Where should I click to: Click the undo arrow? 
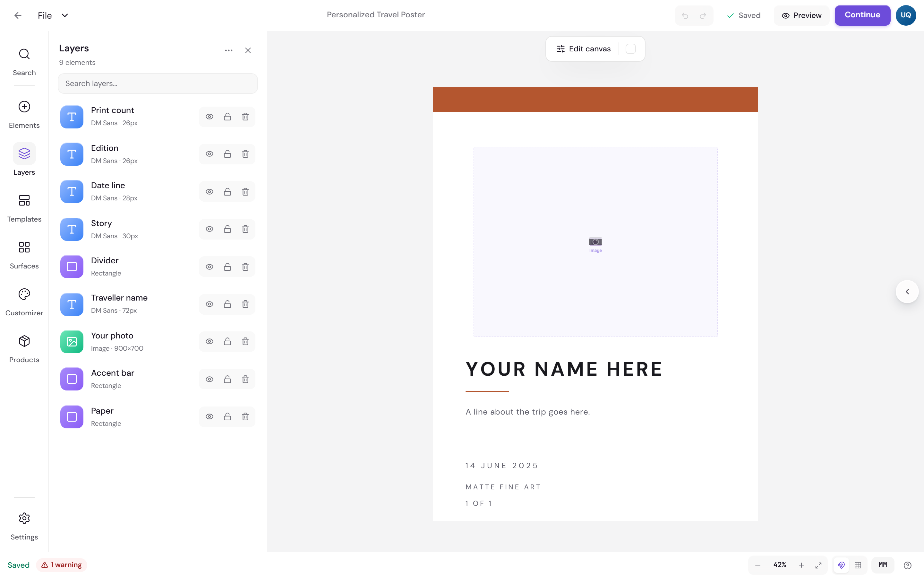click(685, 16)
